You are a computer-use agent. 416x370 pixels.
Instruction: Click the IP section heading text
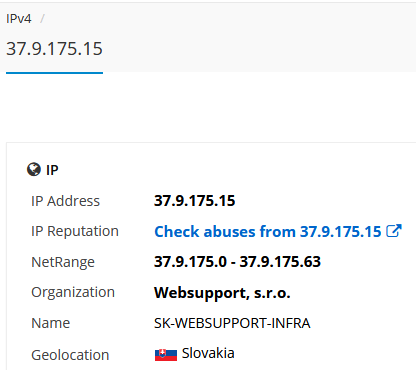[x=52, y=170]
